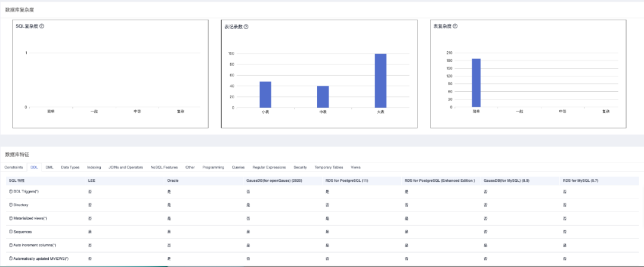Open the DML tab
644x267 pixels.
49,167
